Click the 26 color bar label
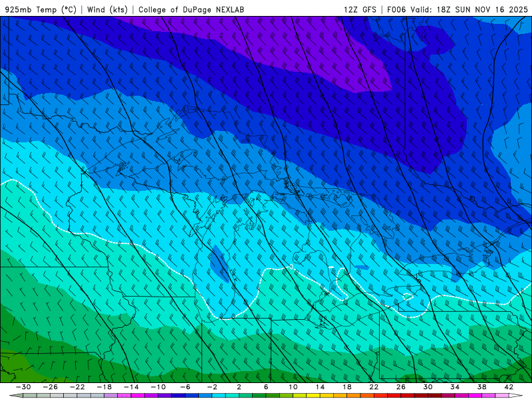The image size is (532, 399). [401, 387]
